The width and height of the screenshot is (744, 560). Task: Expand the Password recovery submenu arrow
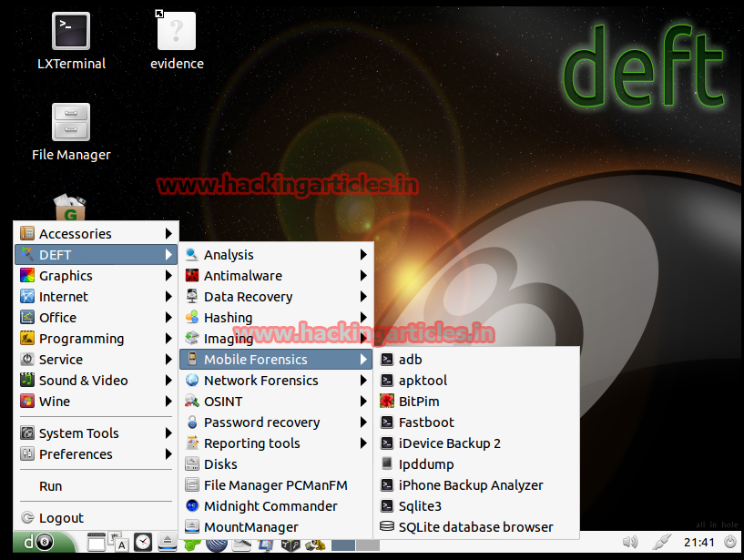363,422
